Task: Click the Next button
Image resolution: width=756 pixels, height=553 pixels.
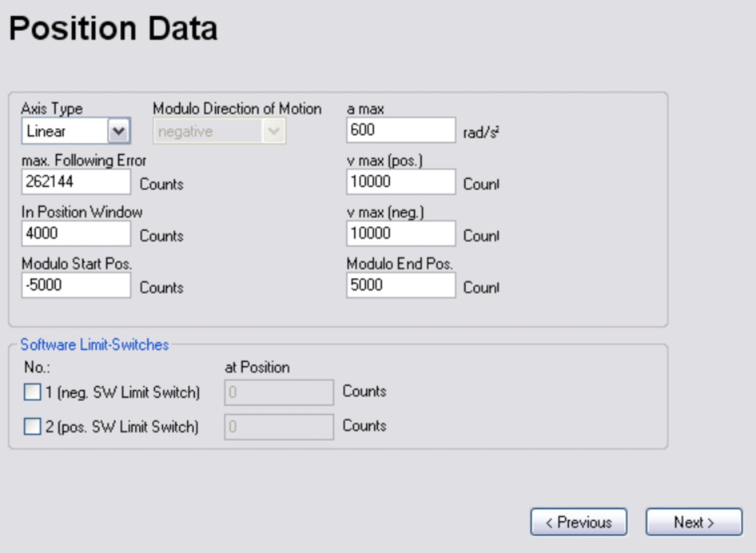Action: [694, 521]
